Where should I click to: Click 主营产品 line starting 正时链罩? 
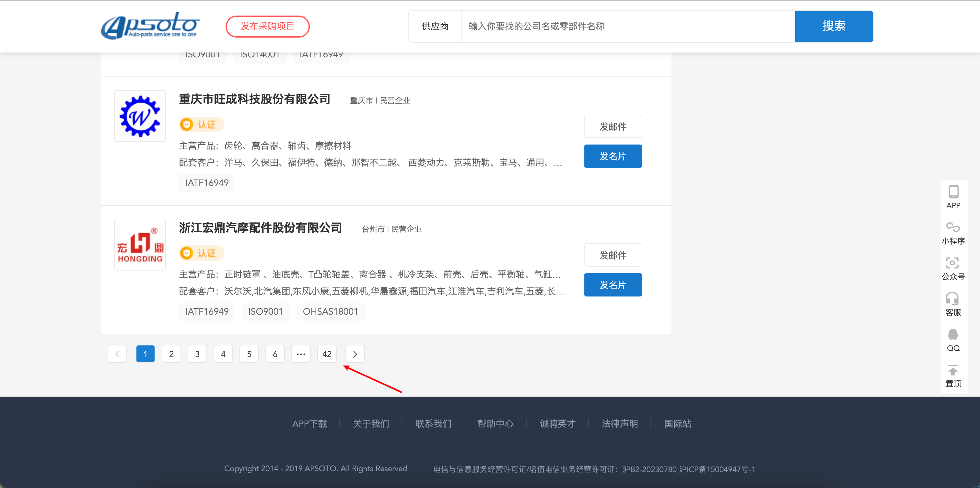pyautogui.click(x=370, y=274)
